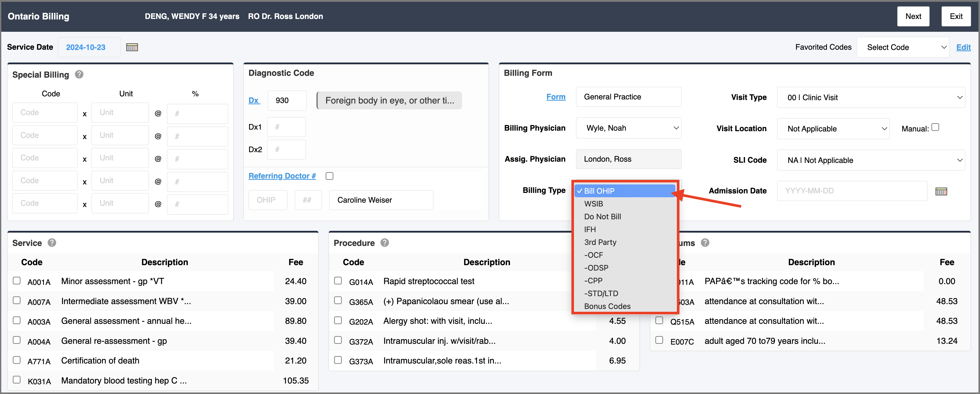Check the G014A Rapid streptococcal test checkbox
Viewport: 980px width, 394px height.
(x=338, y=281)
